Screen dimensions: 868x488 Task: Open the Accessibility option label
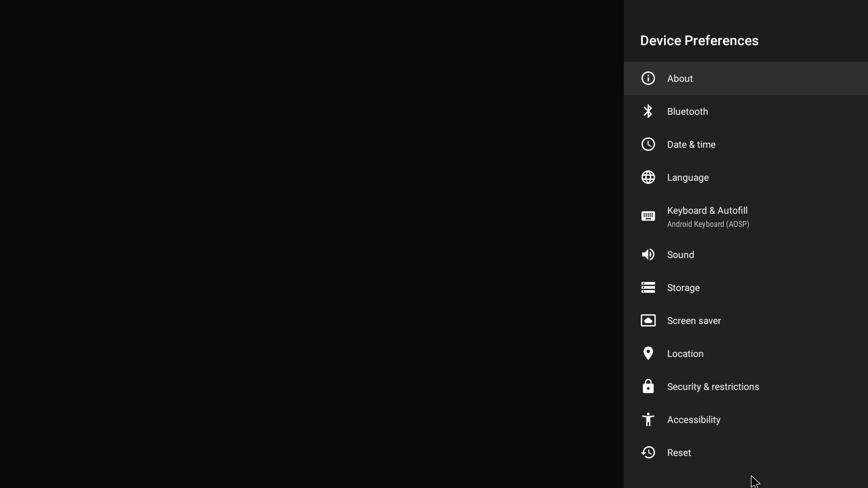(x=693, y=420)
